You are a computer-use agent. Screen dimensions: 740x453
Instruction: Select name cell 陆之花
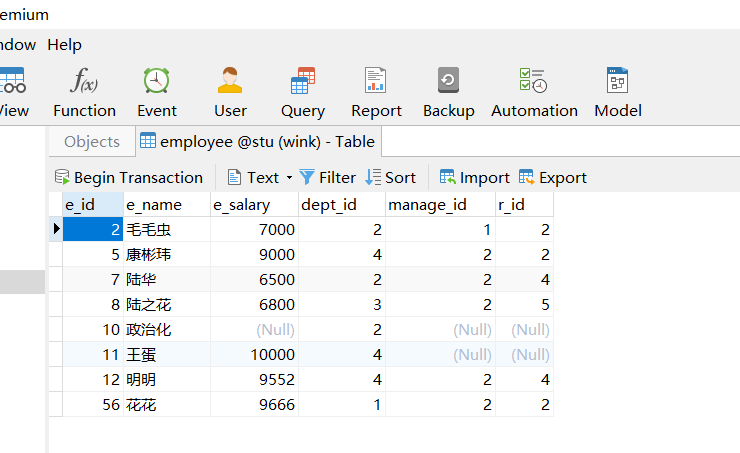(x=167, y=304)
